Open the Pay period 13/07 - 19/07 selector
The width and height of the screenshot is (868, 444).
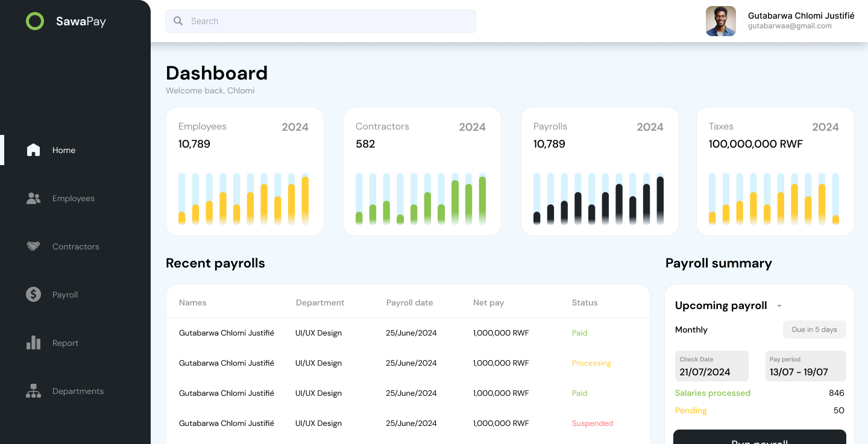click(805, 366)
